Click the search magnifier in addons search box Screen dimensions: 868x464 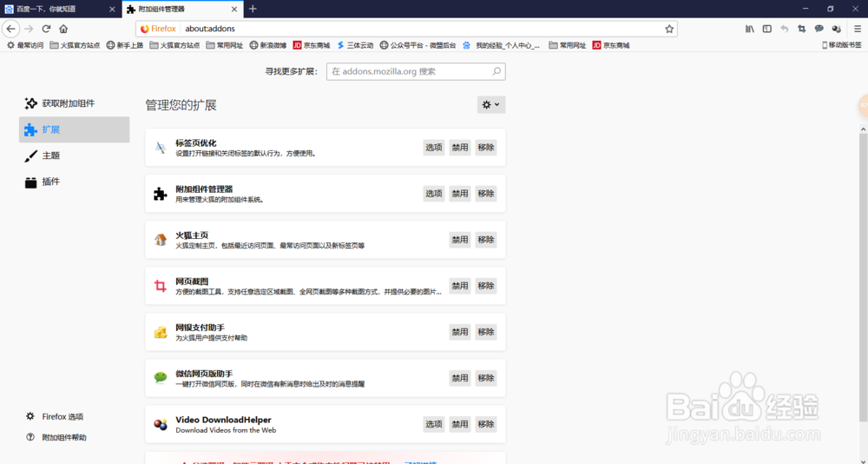pos(496,71)
